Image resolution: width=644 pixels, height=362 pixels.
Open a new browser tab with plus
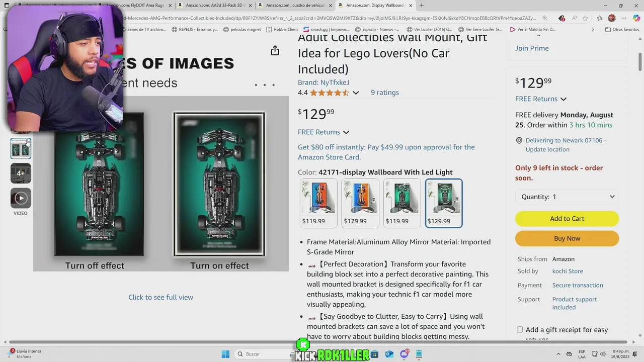click(422, 6)
